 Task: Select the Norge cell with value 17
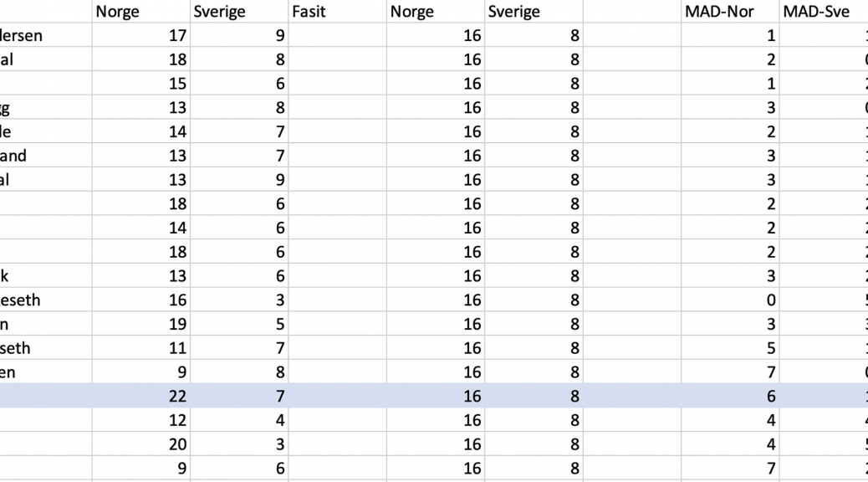pos(140,36)
